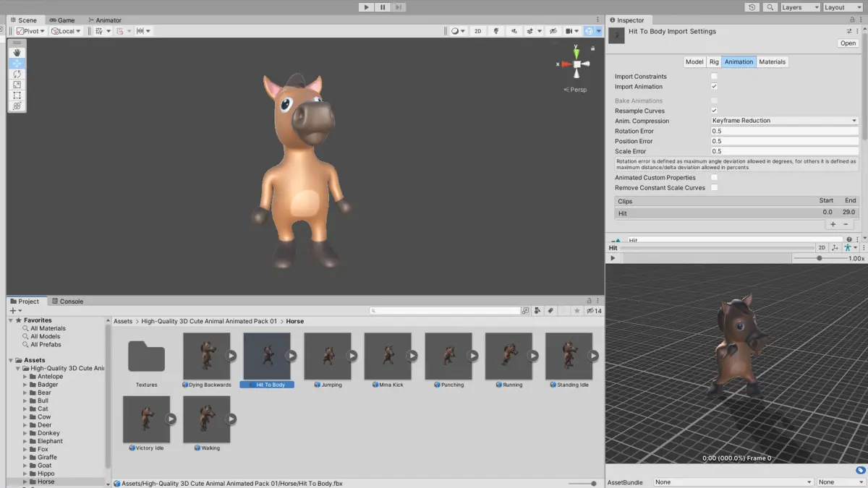Click the Open button in Inspector
The height and width of the screenshot is (488, 868).
(848, 43)
